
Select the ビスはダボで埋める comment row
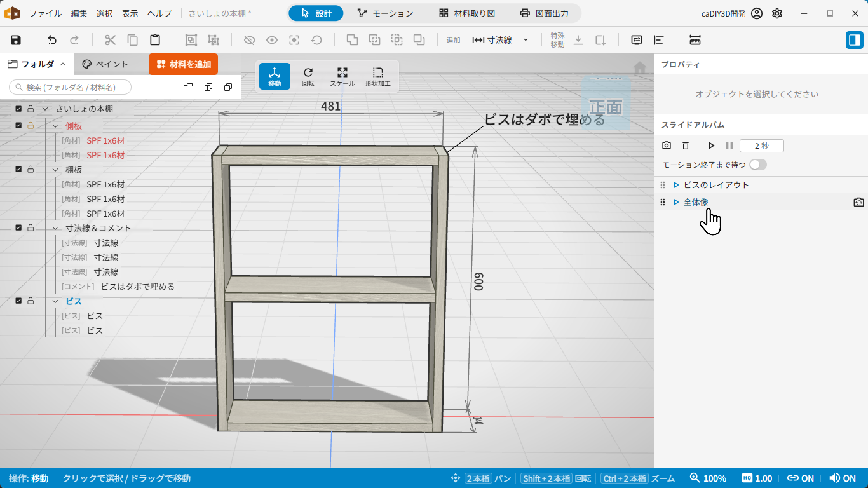coord(118,287)
